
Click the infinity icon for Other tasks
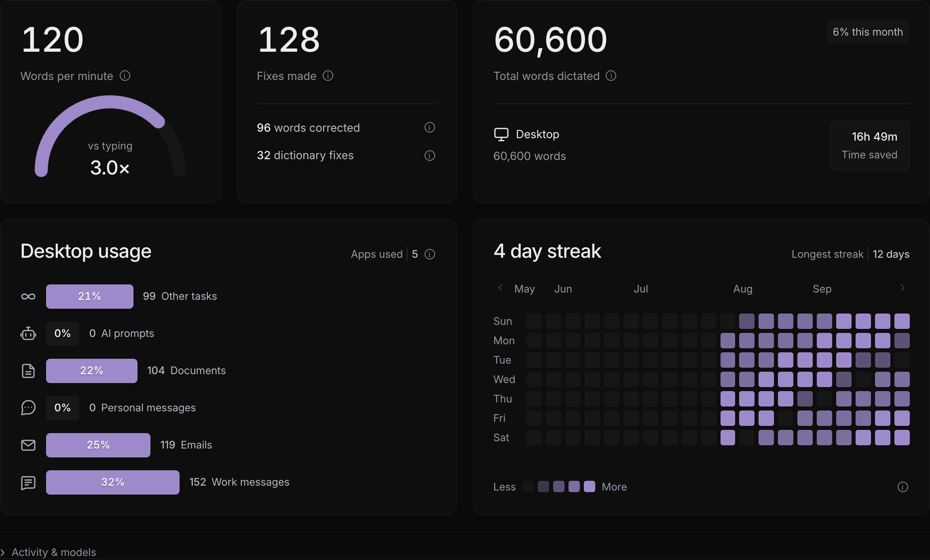pos(28,297)
